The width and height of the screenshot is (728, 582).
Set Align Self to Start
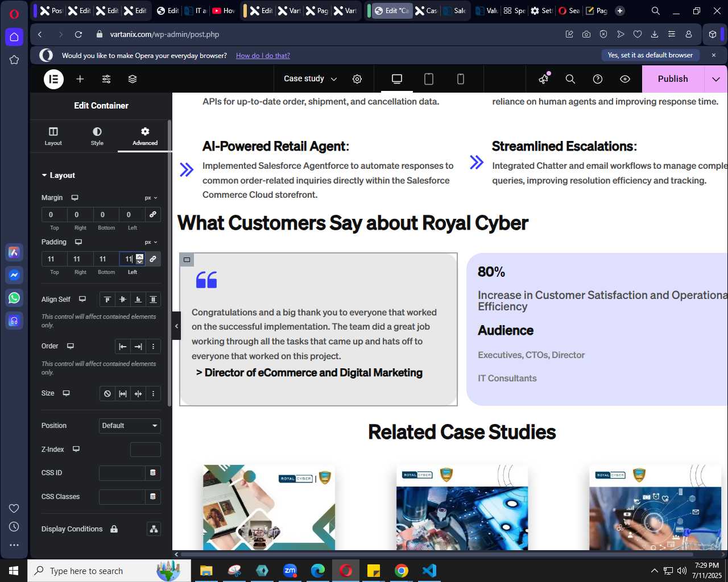107,300
